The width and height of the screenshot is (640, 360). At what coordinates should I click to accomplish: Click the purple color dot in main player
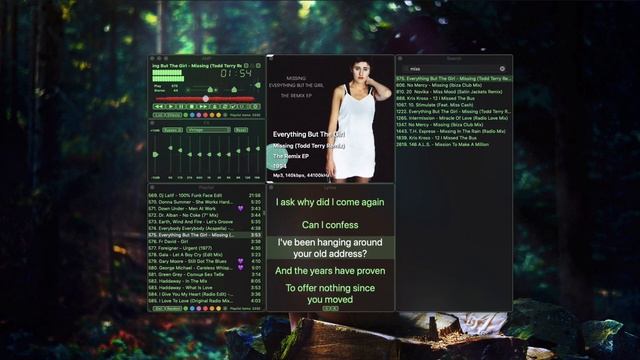pyautogui.click(x=199, y=115)
